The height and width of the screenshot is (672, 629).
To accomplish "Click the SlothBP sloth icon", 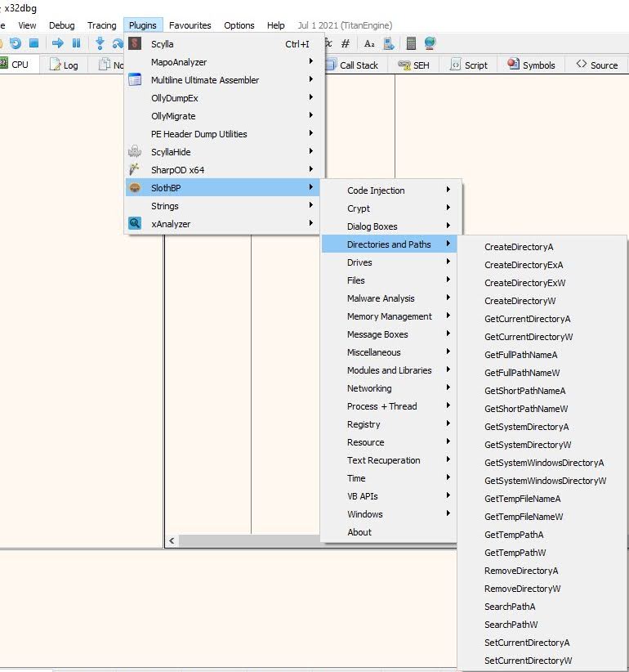I will click(x=135, y=187).
